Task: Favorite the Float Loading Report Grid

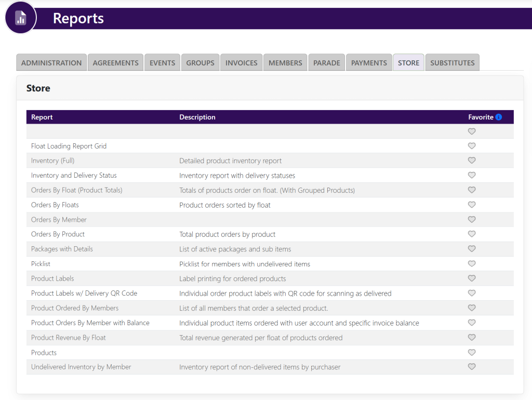Action: pyautogui.click(x=472, y=146)
